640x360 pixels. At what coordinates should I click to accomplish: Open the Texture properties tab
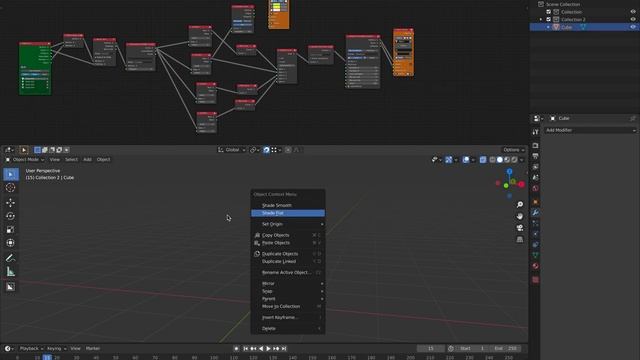point(536,280)
